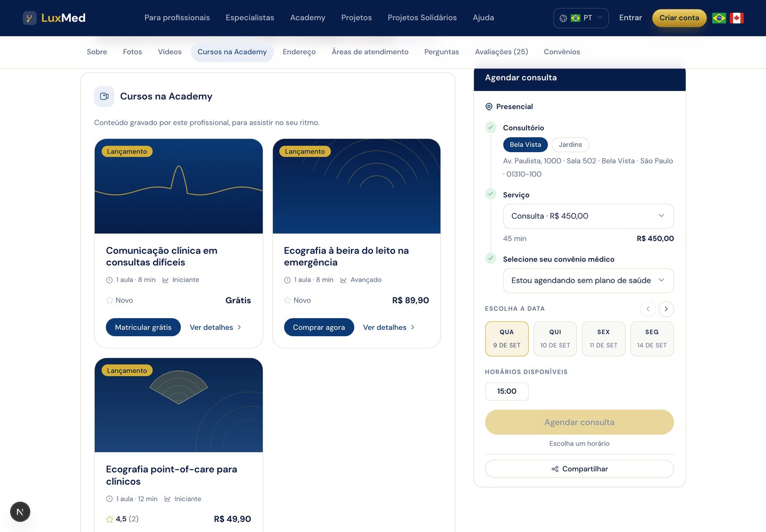Image resolution: width=766 pixels, height=532 pixels.
Task: Click the Agendar consulta submit button
Action: coord(579,422)
